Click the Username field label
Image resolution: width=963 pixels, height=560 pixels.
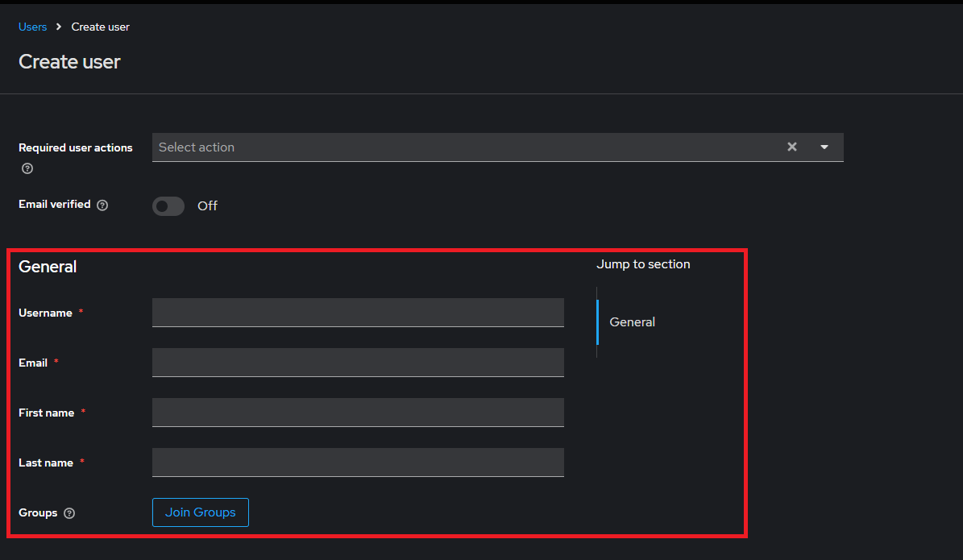click(45, 313)
